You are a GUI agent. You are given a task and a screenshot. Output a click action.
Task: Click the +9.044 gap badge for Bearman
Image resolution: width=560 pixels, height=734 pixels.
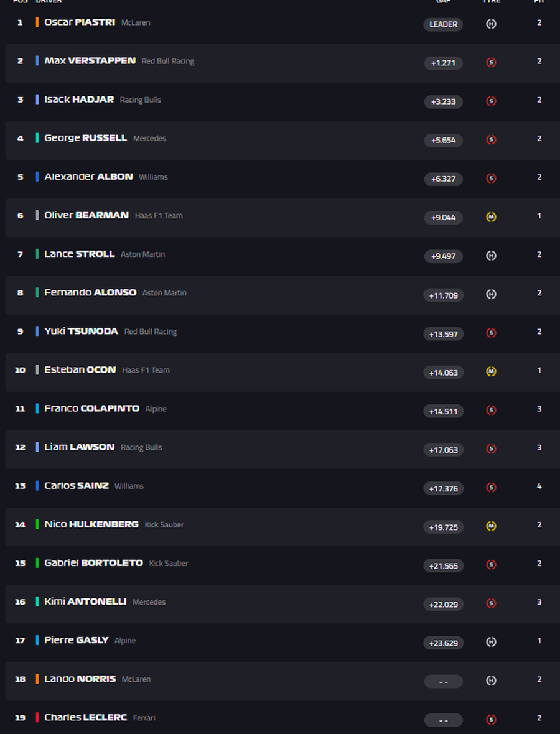[443, 218]
